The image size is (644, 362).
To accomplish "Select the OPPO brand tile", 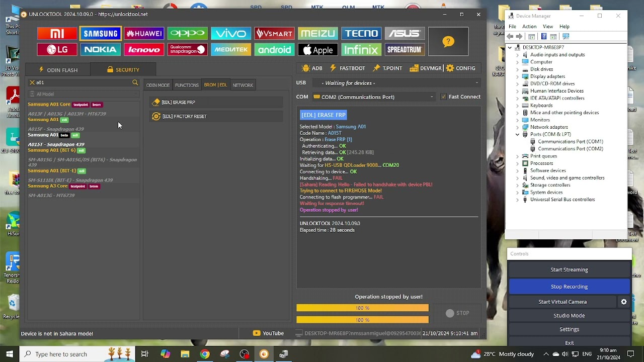I will pyautogui.click(x=188, y=34).
